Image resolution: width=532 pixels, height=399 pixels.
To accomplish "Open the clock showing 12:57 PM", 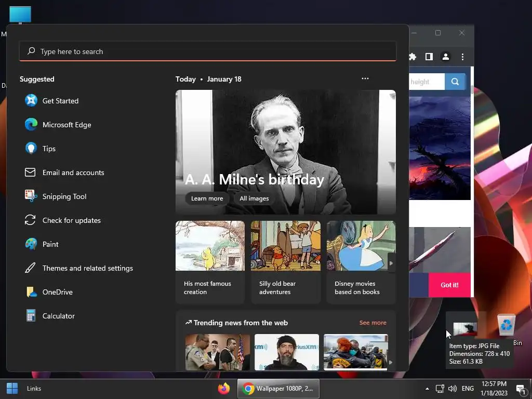I will click(494, 389).
